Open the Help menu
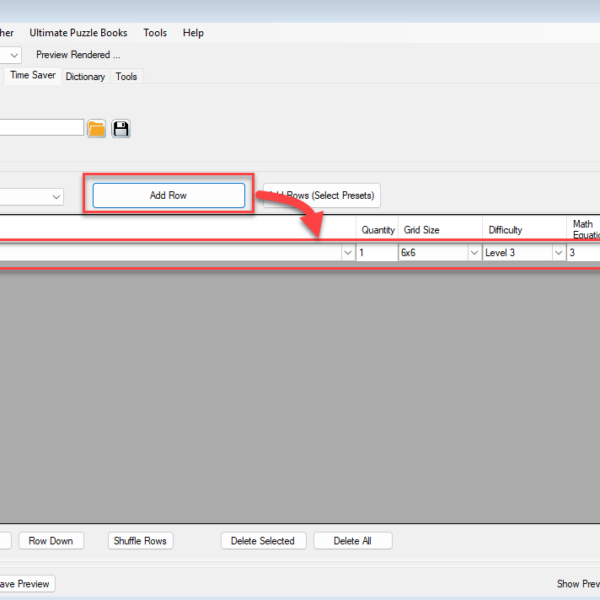The width and height of the screenshot is (600, 600). [193, 33]
